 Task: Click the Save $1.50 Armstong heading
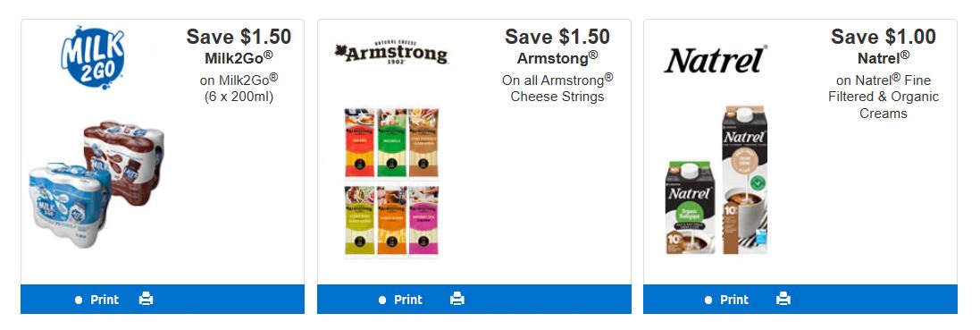click(x=557, y=37)
